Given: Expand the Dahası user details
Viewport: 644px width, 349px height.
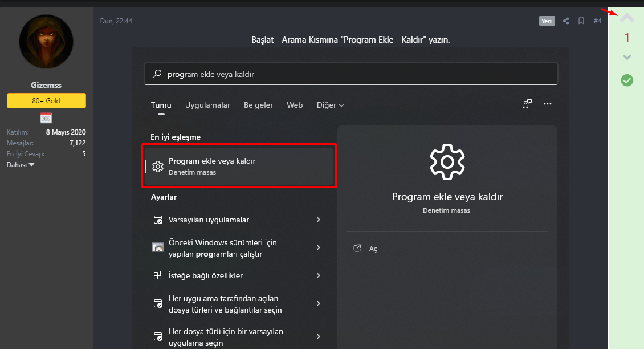Looking at the screenshot, I should pyautogui.click(x=21, y=165).
